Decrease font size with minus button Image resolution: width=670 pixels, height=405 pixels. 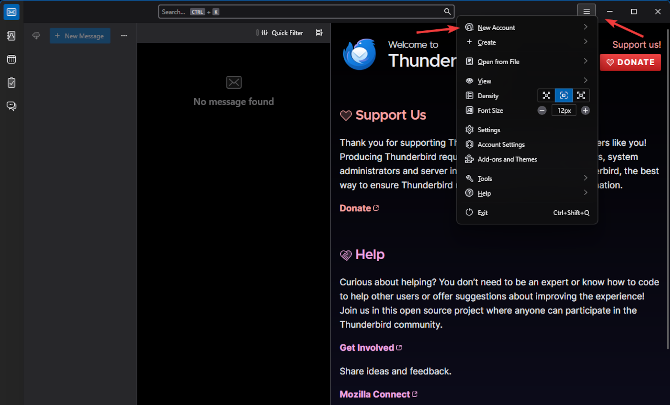542,111
